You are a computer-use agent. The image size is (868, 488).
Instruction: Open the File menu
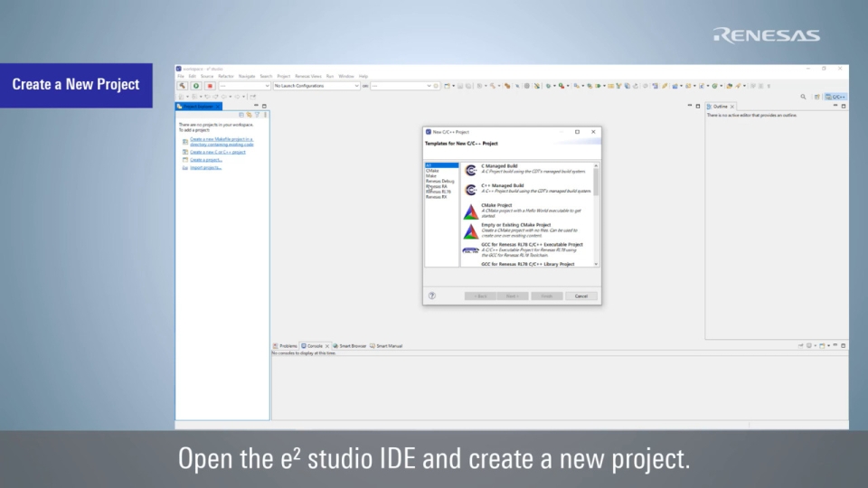(x=181, y=76)
